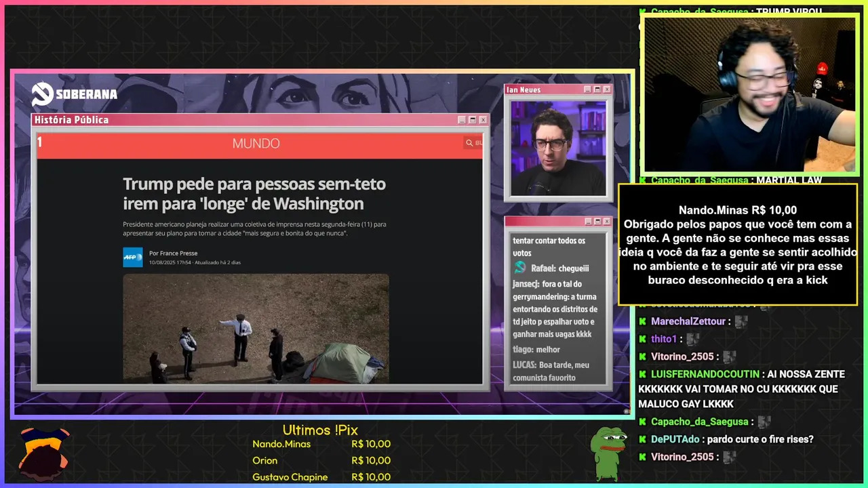Click tiago's 'melhor' message
The height and width of the screenshot is (488, 868).
548,350
